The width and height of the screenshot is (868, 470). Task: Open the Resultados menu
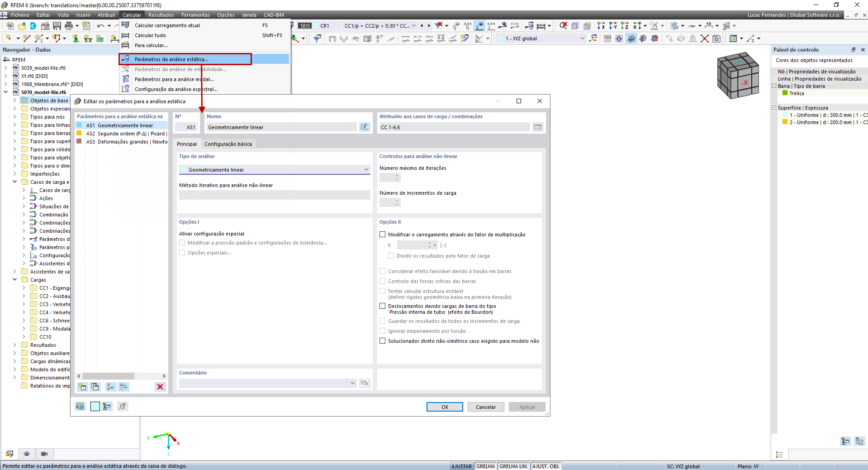[161, 15]
